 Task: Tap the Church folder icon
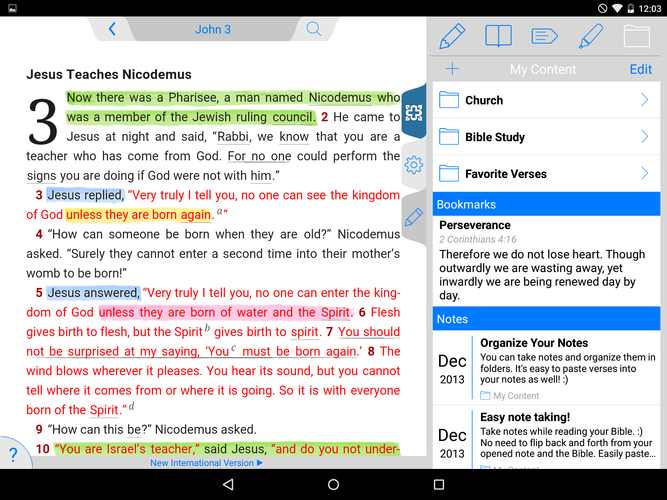click(x=449, y=100)
